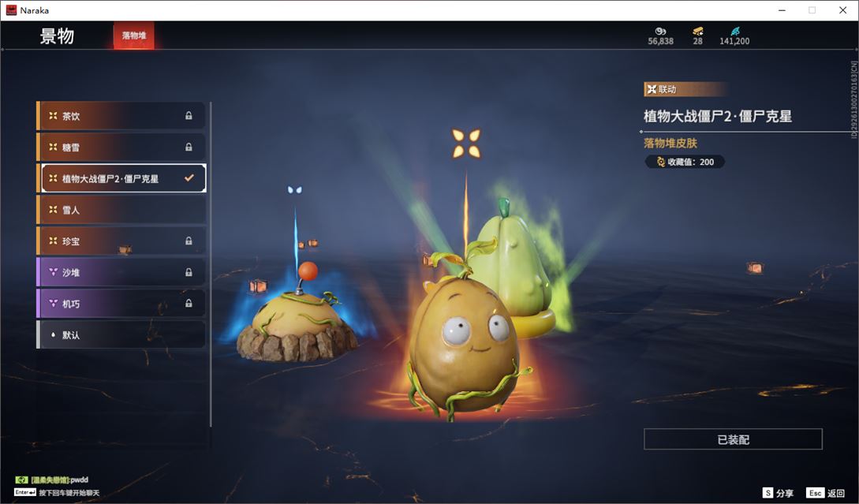Click the 返回 back button

[826, 493]
